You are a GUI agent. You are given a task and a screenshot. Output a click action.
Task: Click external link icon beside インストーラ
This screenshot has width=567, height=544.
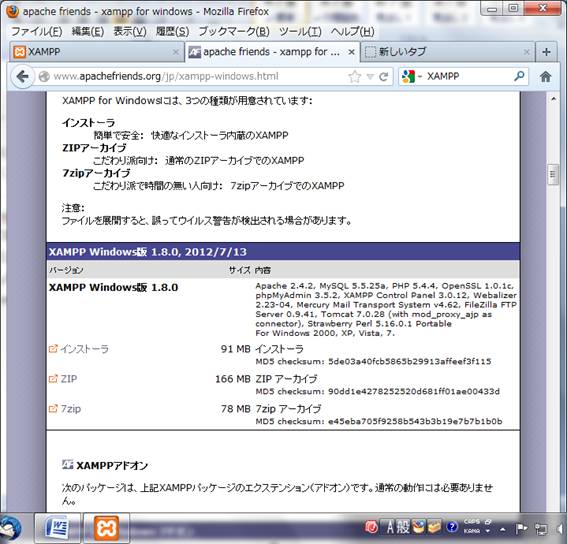53,349
